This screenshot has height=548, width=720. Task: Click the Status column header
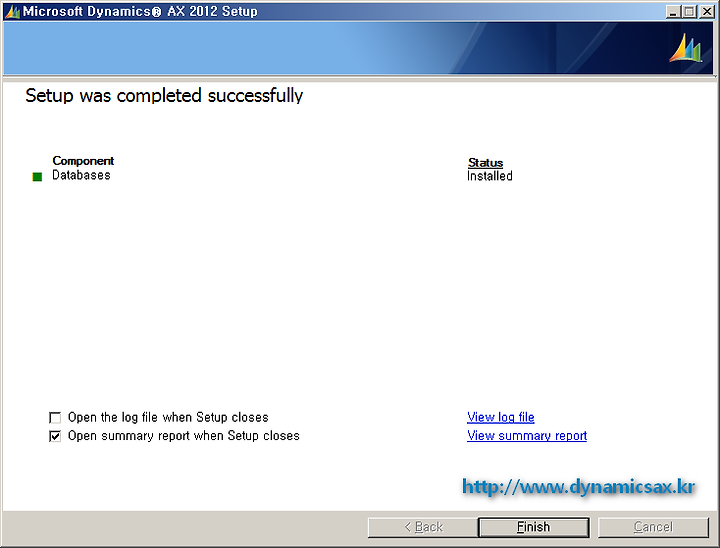(485, 163)
